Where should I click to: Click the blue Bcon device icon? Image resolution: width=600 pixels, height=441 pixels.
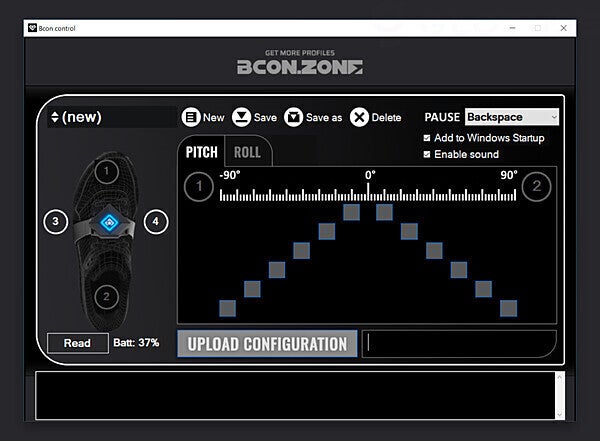pos(107,223)
